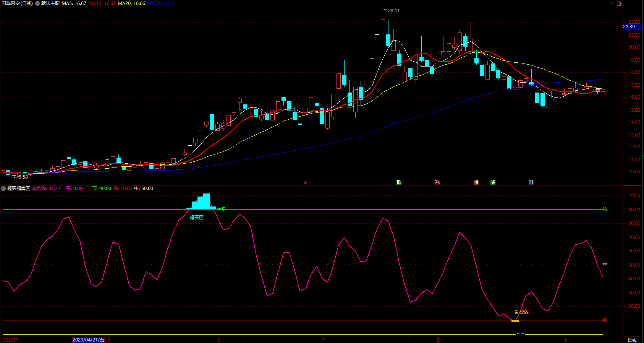This screenshot has width=644, height=343.
Task: Open the 日线 period selector at bottom right
Action: click(633, 340)
